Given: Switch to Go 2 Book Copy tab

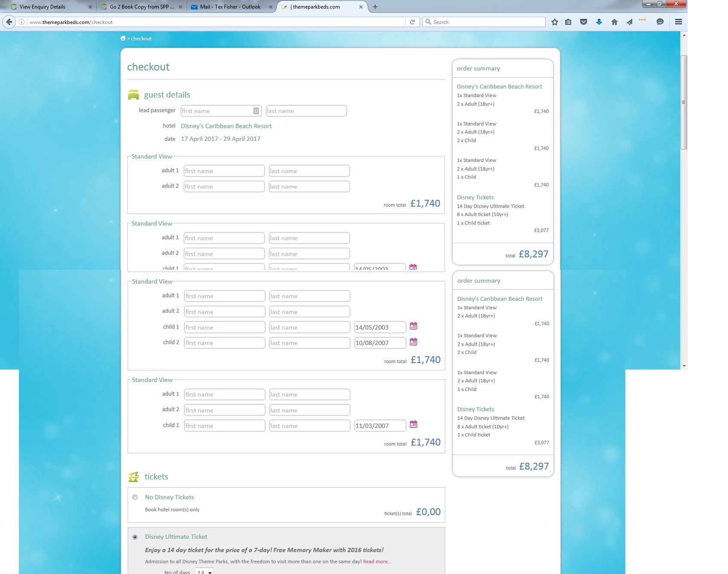Looking at the screenshot, I should (141, 7).
